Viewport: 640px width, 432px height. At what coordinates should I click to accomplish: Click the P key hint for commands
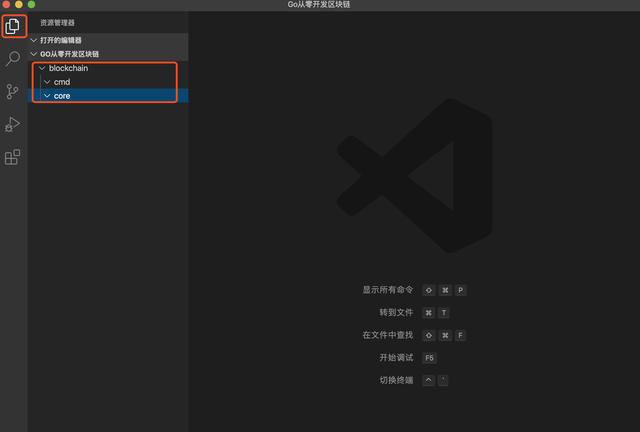tap(460, 290)
